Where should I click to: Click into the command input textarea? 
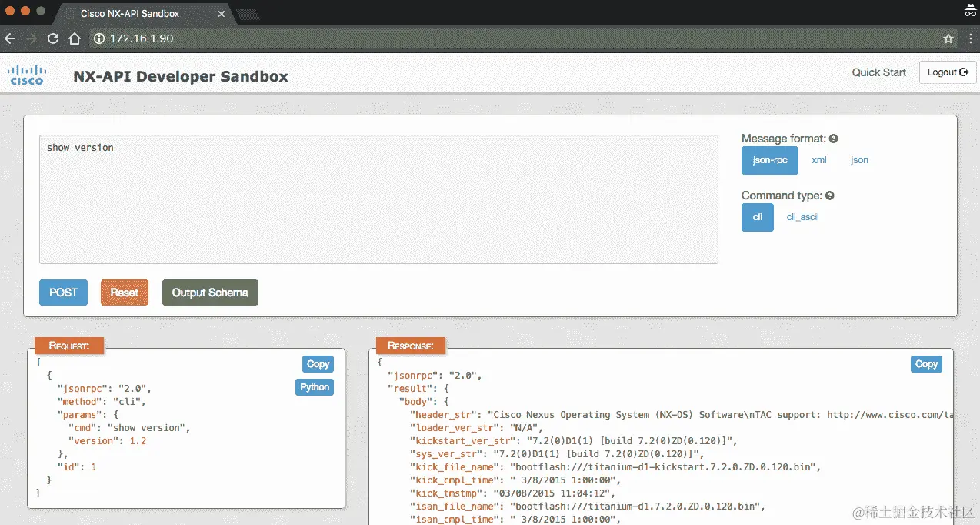378,199
